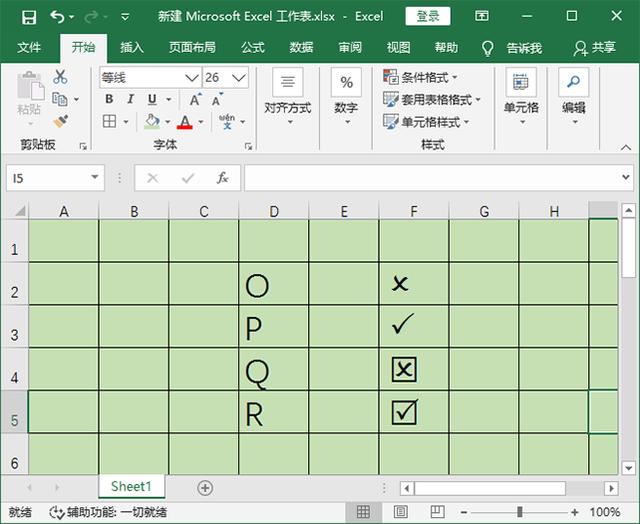Open 单元格样式 cell styles
Image resolution: width=640 pixels, height=524 pixels.
click(426, 122)
